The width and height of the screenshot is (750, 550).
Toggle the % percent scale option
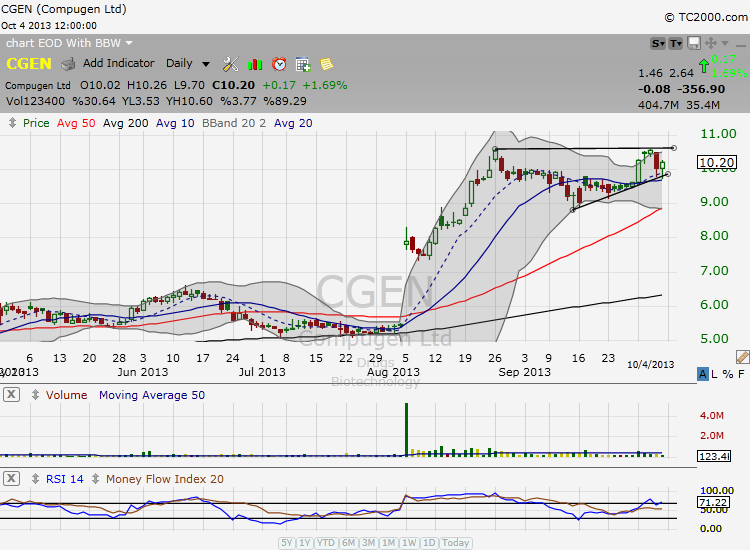pyautogui.click(x=728, y=374)
